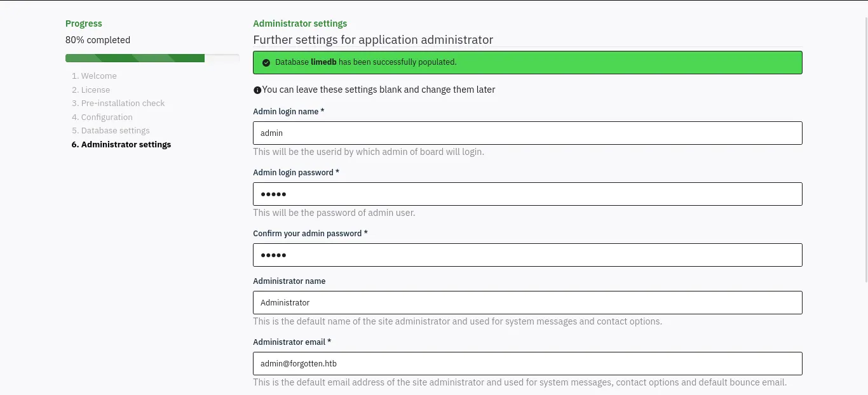Select the Confirm your admin password field

527,255
